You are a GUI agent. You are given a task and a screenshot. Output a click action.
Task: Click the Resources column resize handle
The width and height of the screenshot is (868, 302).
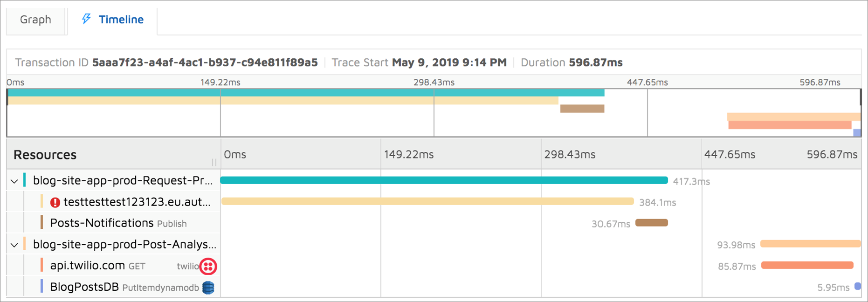tap(214, 162)
